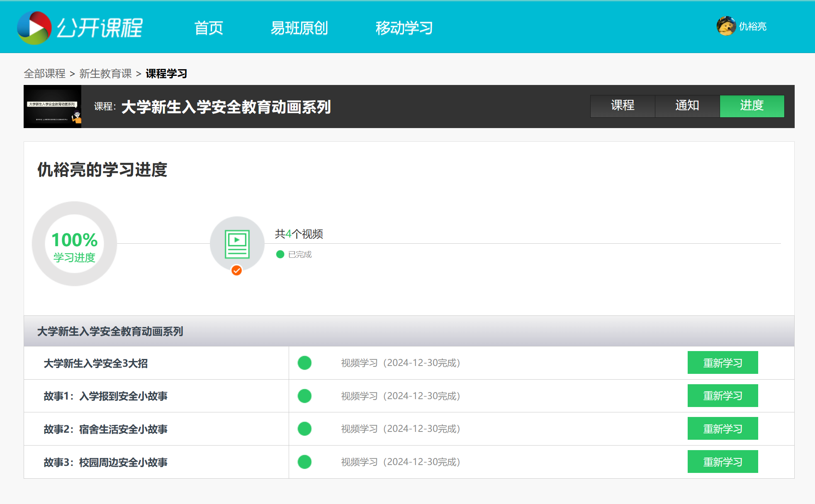Viewport: 815px width, 504px height.
Task: Click green status dot for 故事2
Action: pos(304,429)
